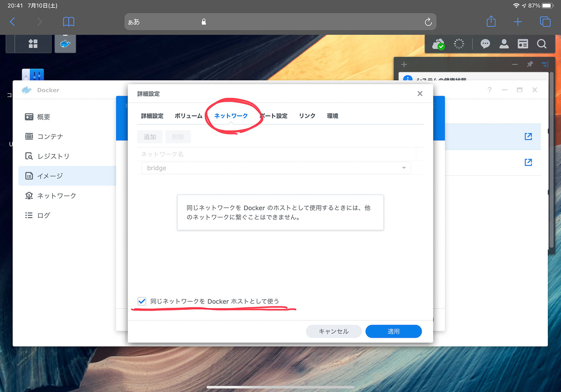The height and width of the screenshot is (392, 561).
Task: Open notifications speech bubble icon
Action: click(x=485, y=44)
